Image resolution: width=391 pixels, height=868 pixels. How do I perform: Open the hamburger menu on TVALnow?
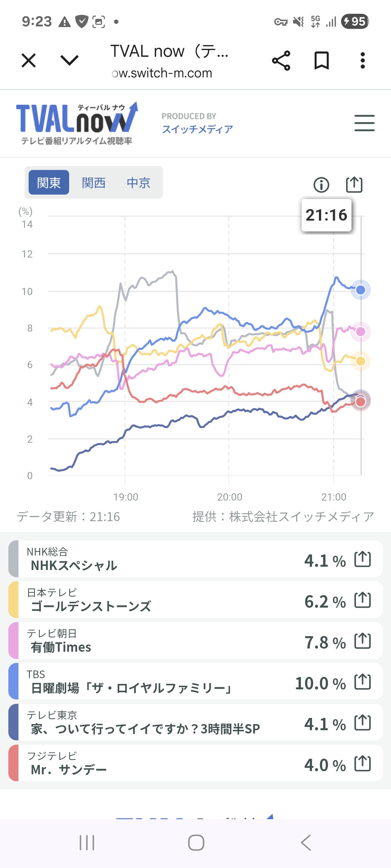[364, 123]
